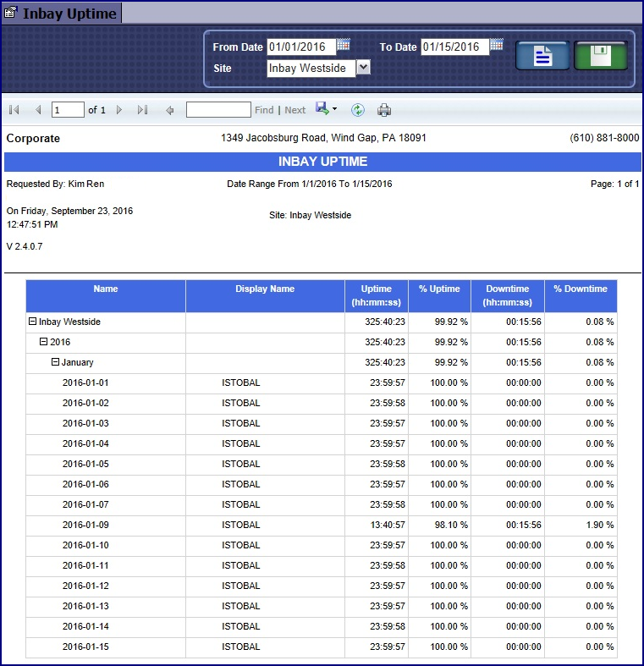Viewport: 644px width, 666px height.
Task: Click the back to parent report arrow
Action: click(170, 110)
